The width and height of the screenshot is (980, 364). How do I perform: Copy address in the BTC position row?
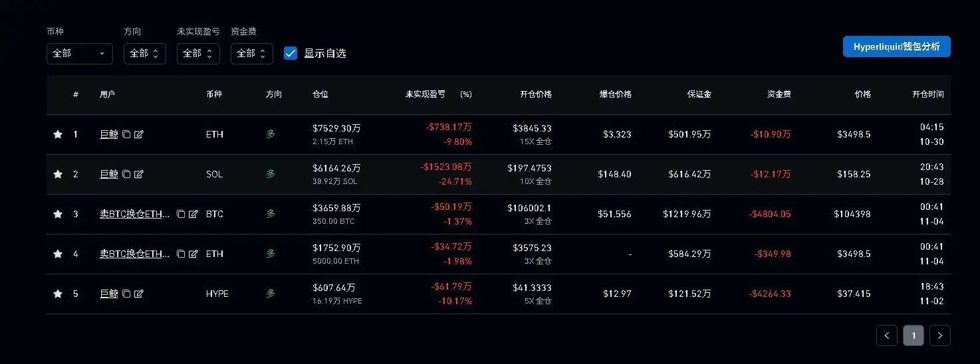[181, 214]
